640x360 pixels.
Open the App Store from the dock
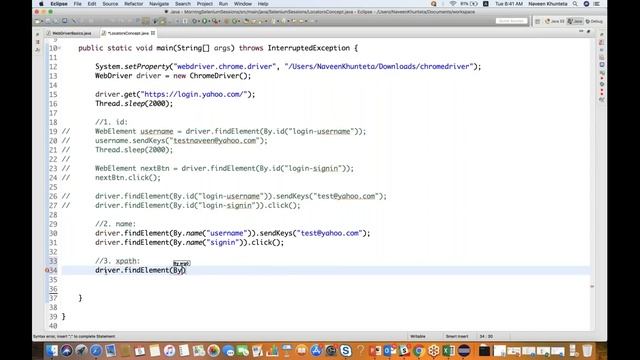(316, 351)
